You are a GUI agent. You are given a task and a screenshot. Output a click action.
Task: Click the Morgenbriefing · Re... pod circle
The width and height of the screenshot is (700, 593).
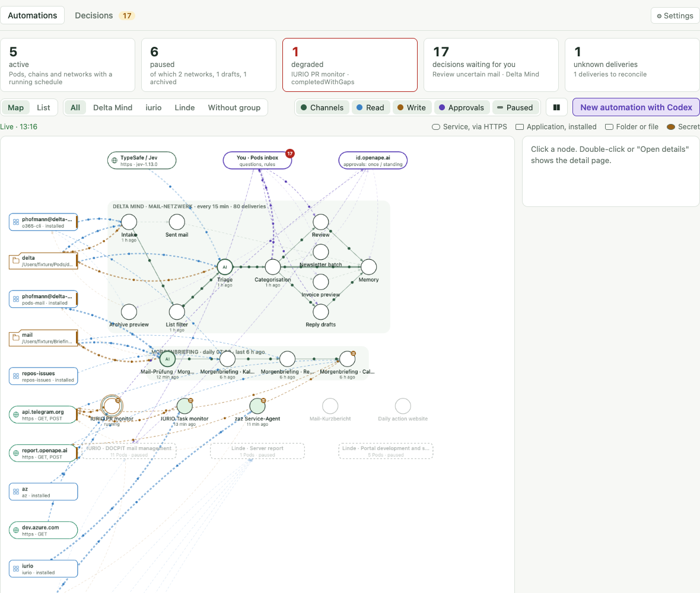click(287, 359)
